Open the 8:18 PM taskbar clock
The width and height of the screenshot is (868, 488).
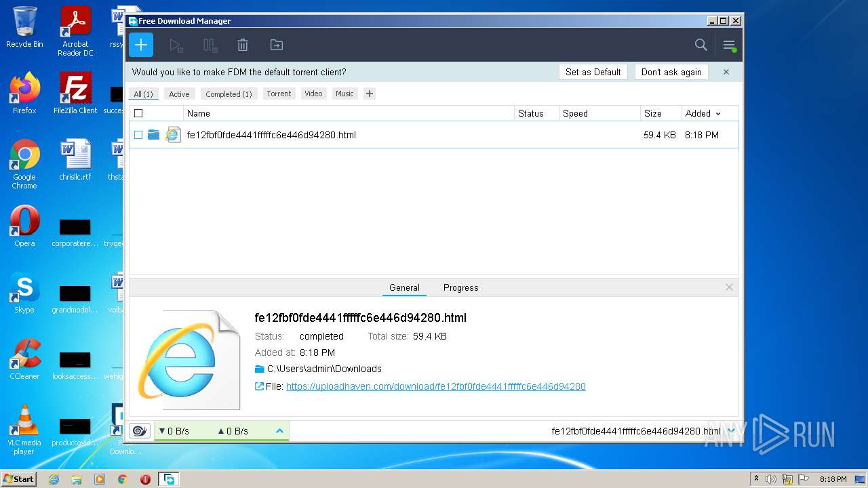point(833,479)
